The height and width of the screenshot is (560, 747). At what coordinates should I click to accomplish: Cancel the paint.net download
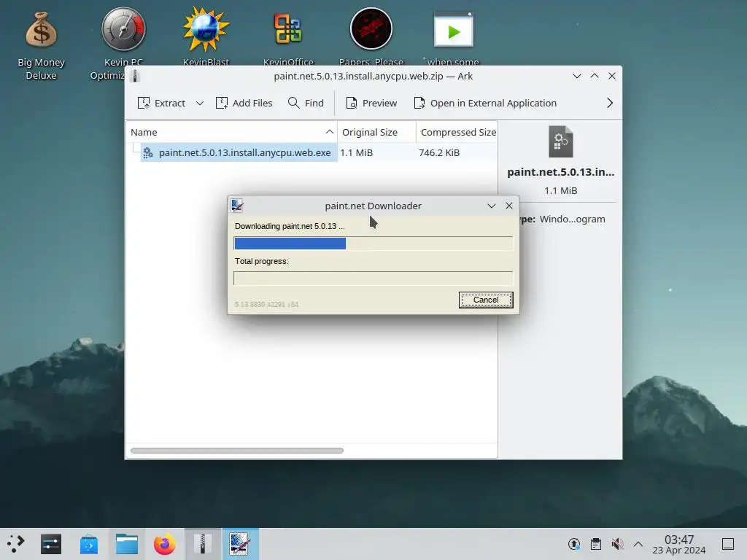tap(486, 300)
